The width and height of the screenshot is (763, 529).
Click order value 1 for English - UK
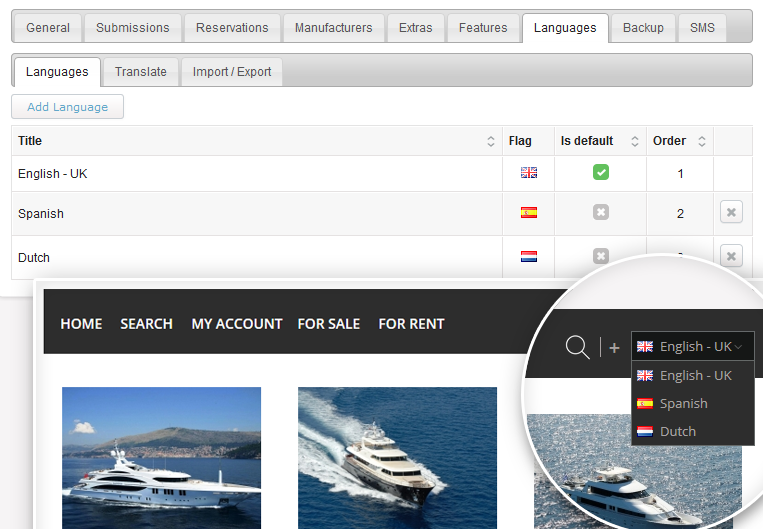coord(680,174)
